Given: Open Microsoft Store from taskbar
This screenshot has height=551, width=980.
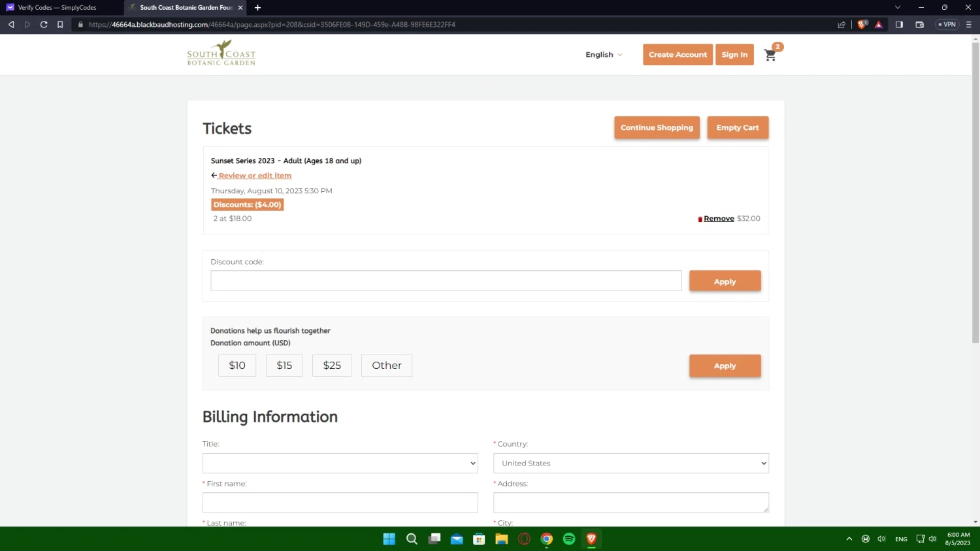Looking at the screenshot, I should 479,539.
